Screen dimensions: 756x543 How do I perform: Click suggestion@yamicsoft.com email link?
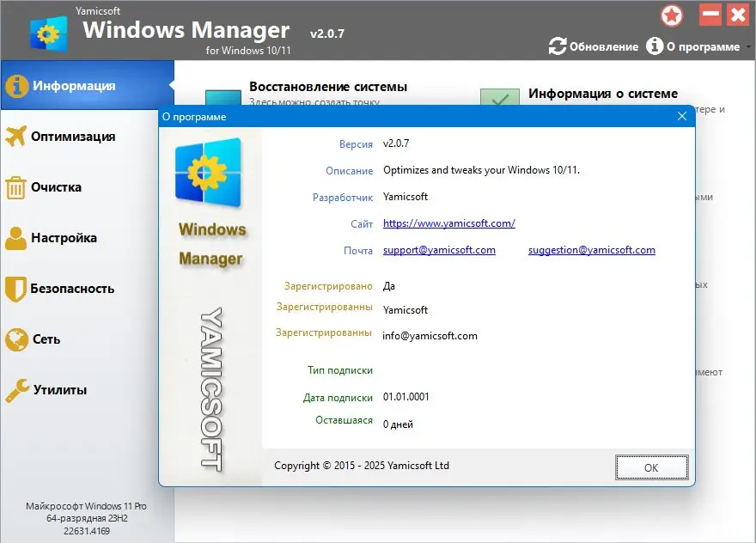click(592, 250)
